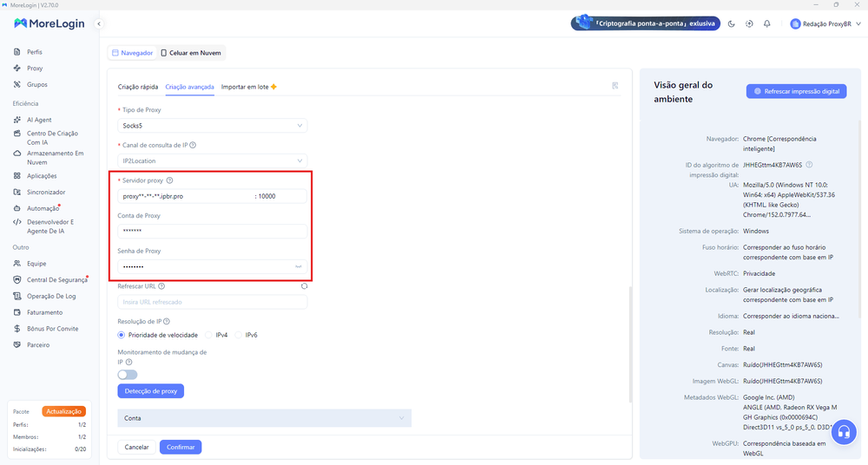Click the form's vertical scrollbar

(630, 344)
